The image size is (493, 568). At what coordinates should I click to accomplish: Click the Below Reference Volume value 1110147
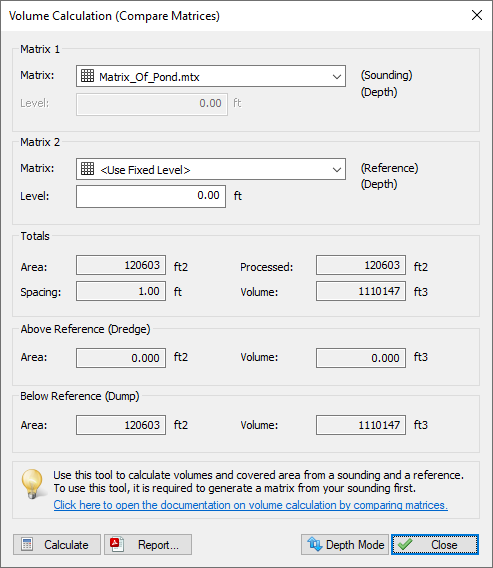click(x=361, y=425)
